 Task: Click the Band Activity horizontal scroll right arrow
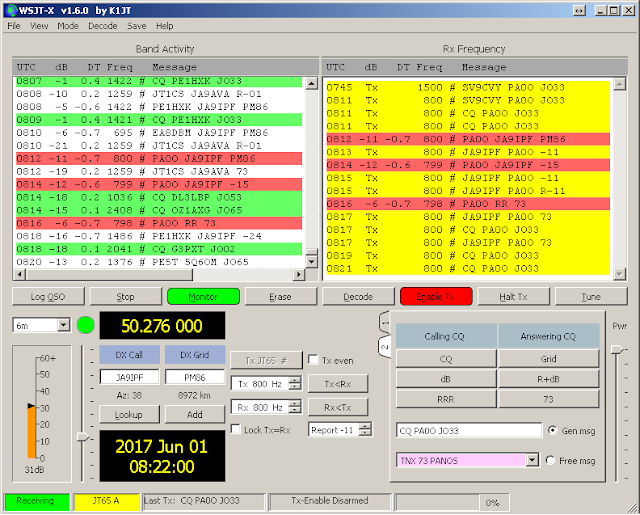[x=299, y=275]
